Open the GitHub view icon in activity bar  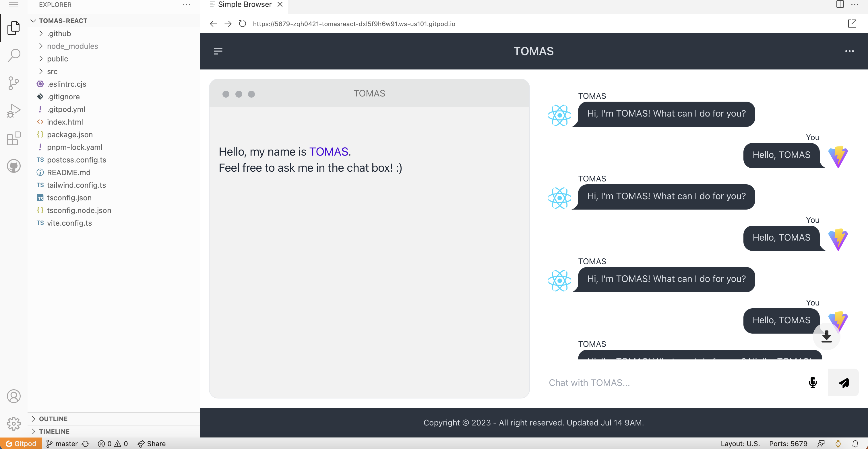(14, 166)
